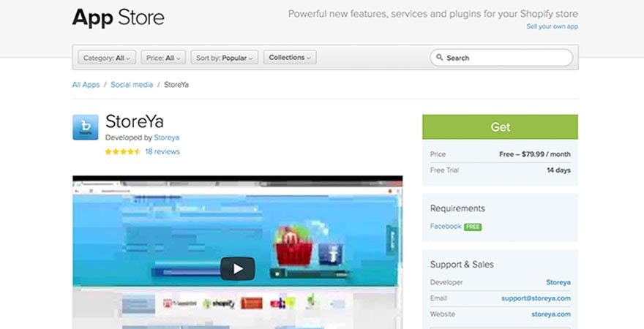Click the search magnifier icon
Viewport: 644px width, 329px height.
point(439,58)
